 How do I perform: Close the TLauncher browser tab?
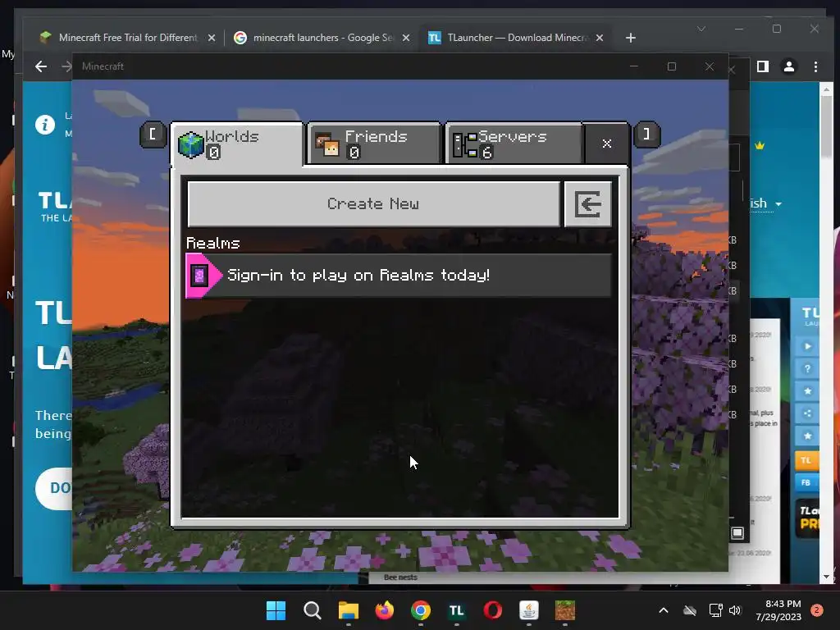pos(600,38)
